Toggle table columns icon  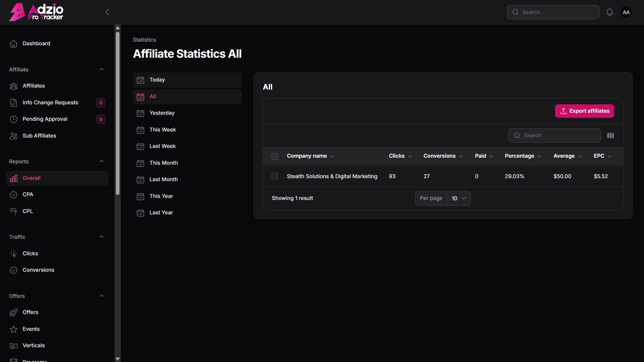click(x=610, y=136)
